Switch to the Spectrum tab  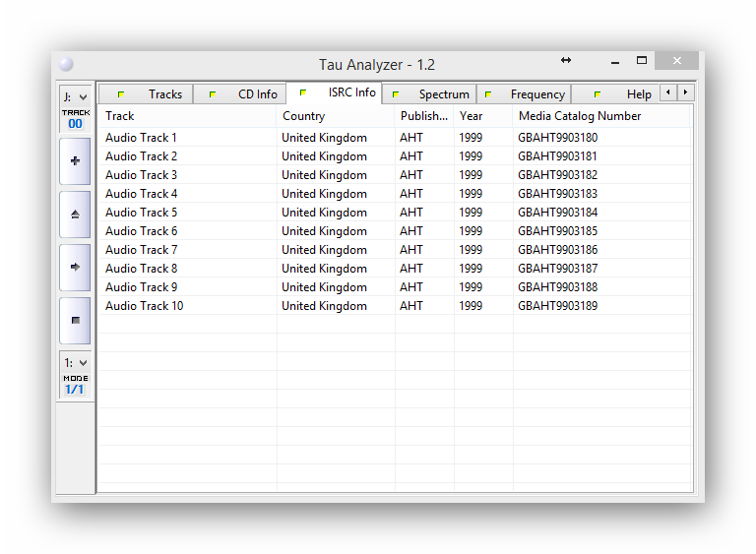[431, 94]
